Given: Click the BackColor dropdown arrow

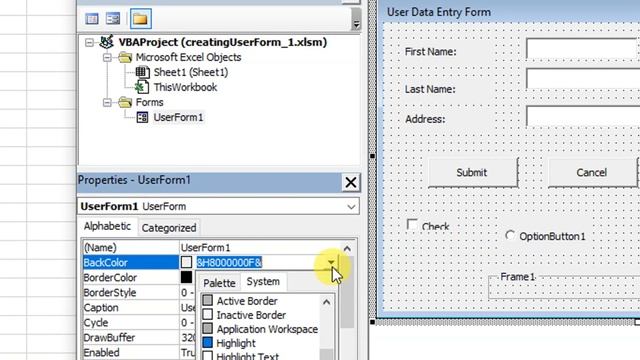Looking at the screenshot, I should (331, 262).
